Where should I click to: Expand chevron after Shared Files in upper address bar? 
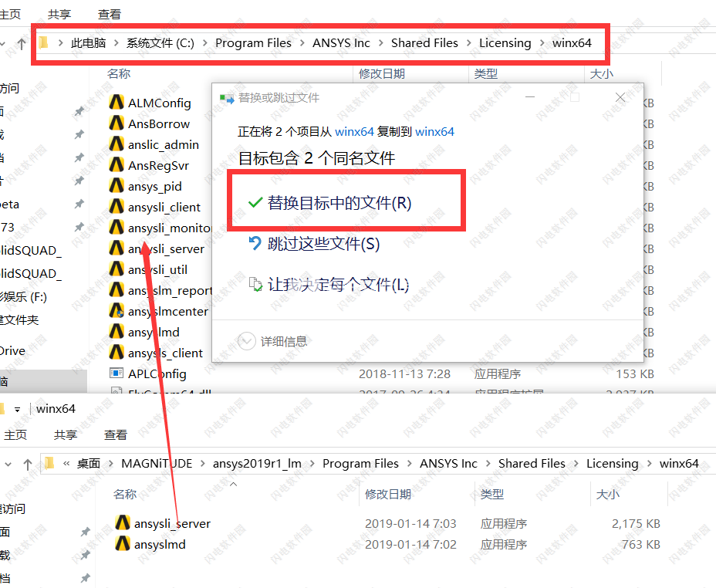point(468,43)
